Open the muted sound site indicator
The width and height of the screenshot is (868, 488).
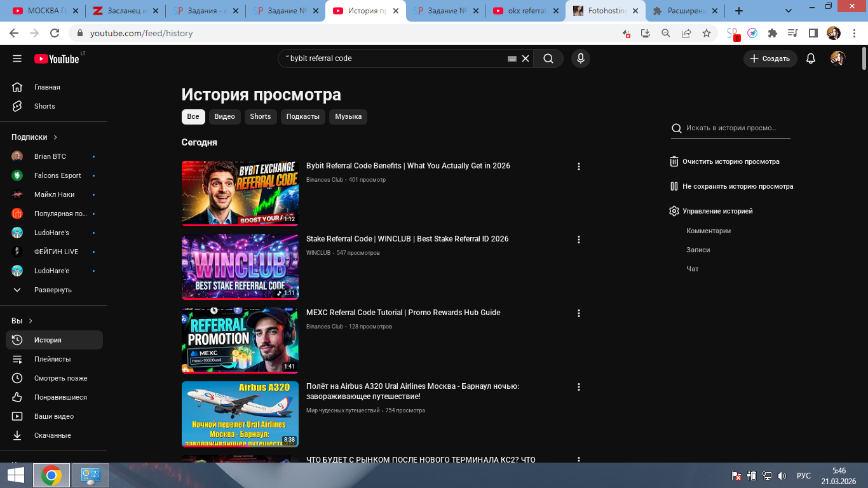pyautogui.click(x=627, y=33)
